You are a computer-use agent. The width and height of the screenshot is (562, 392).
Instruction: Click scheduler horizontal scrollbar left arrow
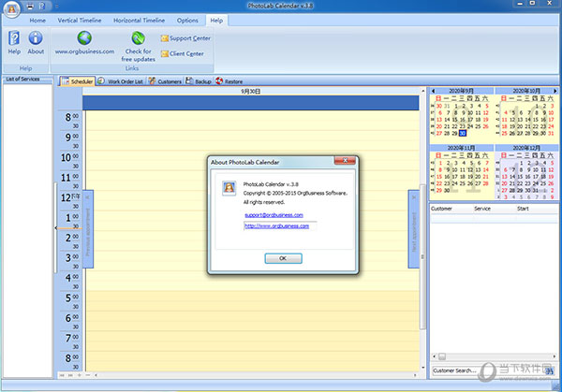point(96,375)
